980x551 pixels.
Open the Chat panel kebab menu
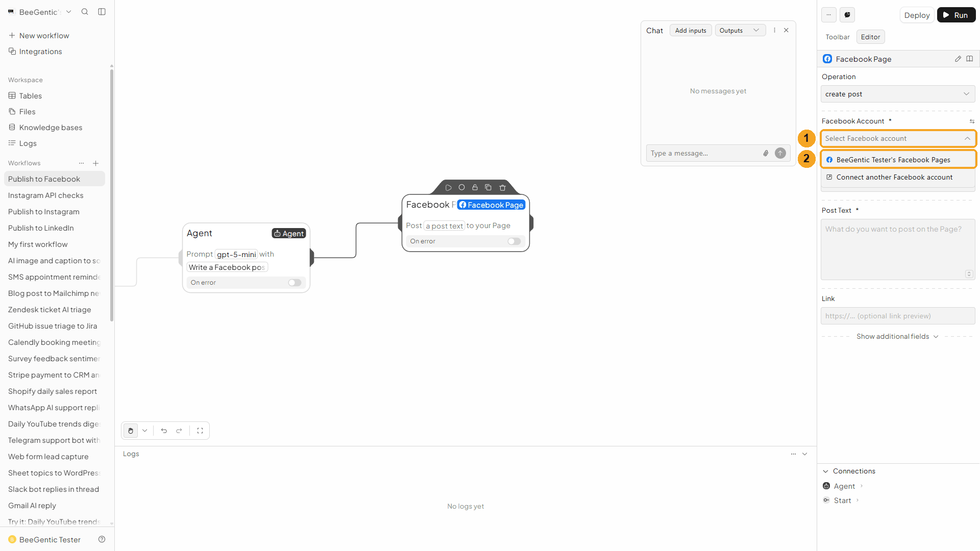pos(775,30)
